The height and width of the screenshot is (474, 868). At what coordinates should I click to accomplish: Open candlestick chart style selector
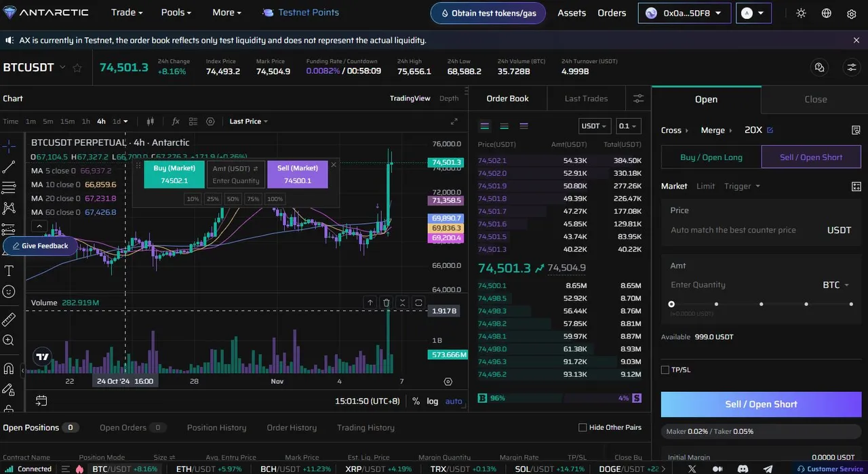(151, 121)
